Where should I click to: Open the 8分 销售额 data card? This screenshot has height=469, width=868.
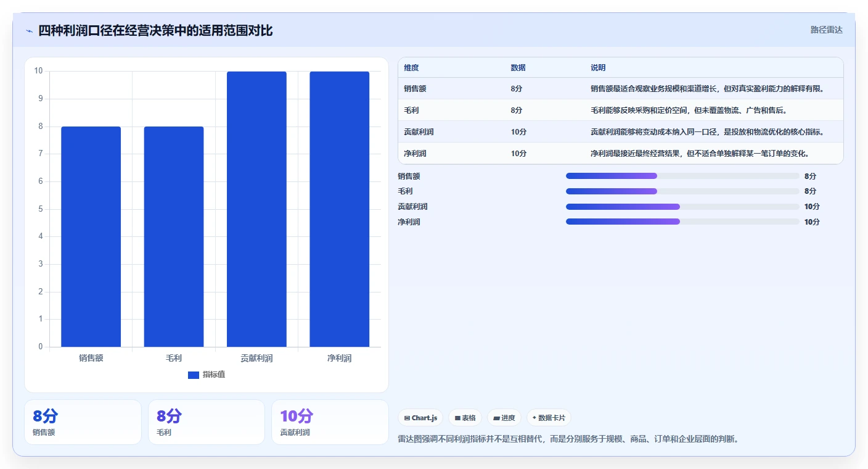click(x=83, y=422)
